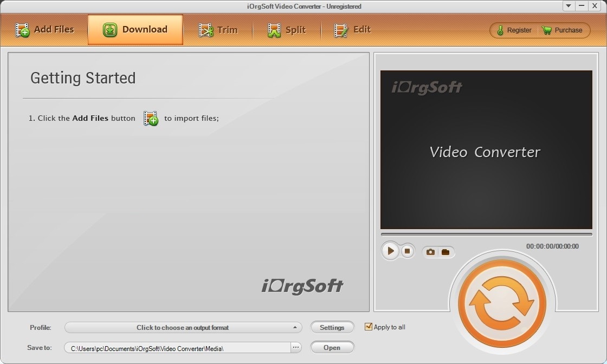Screen dimensions: 607x364
Task: Click the Purchase cart button
Action: point(562,30)
